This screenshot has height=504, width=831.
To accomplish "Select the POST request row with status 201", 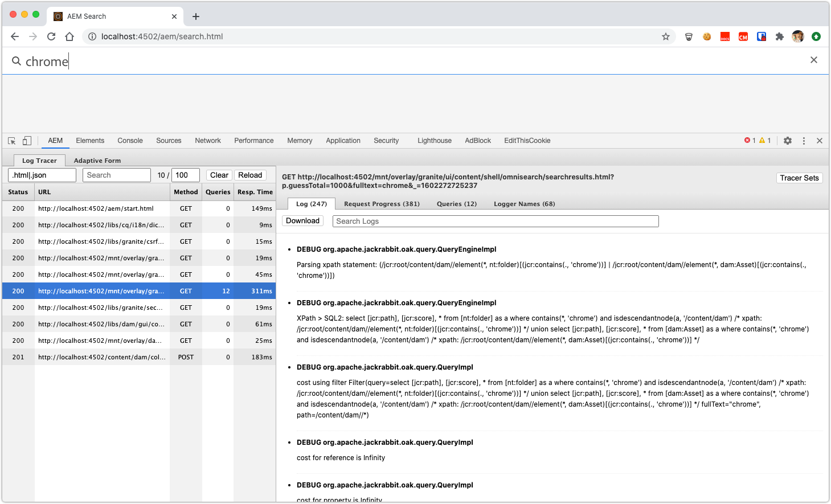I will pos(101,357).
